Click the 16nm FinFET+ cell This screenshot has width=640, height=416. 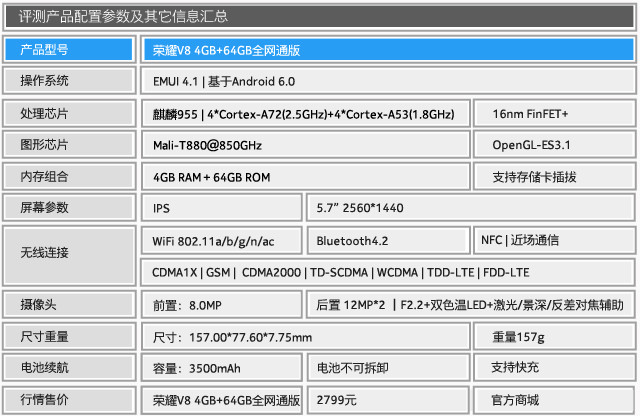click(x=554, y=113)
